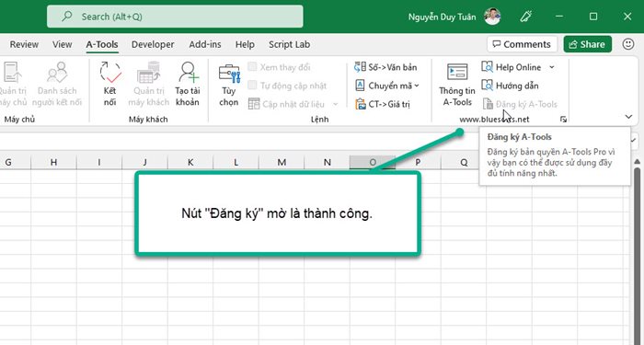The width and height of the screenshot is (644, 345).
Task: Select column J header
Action: point(145,162)
